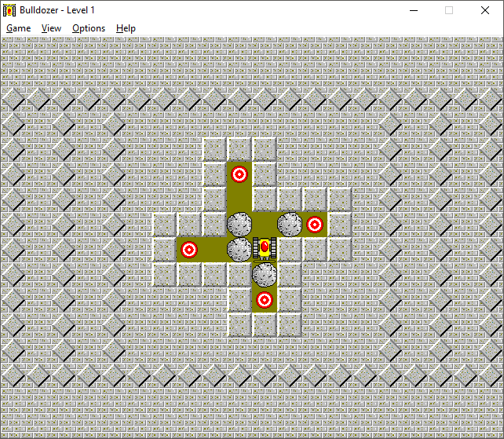Click the leftmost red target

tap(189, 250)
